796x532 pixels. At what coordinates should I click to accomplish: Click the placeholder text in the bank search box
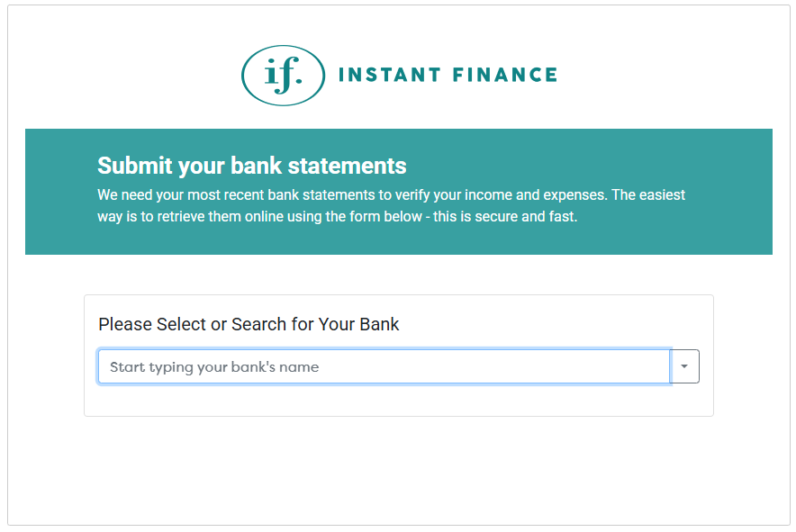[214, 366]
